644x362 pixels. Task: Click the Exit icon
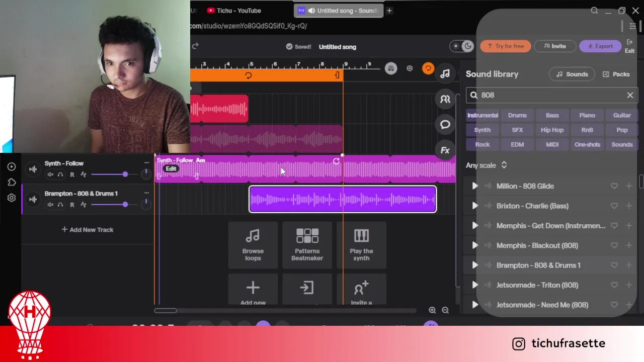pyautogui.click(x=629, y=46)
